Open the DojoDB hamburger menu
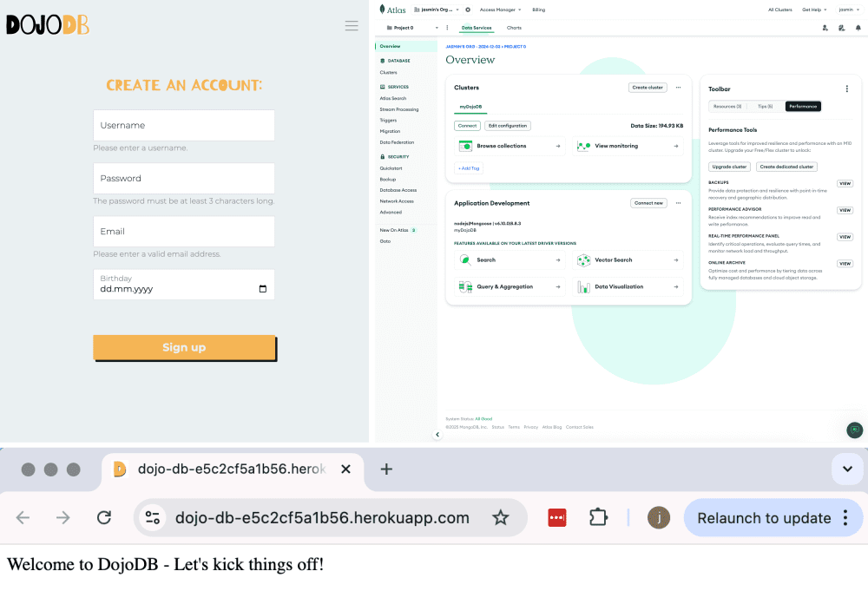Viewport: 868px width, 591px height. (352, 25)
